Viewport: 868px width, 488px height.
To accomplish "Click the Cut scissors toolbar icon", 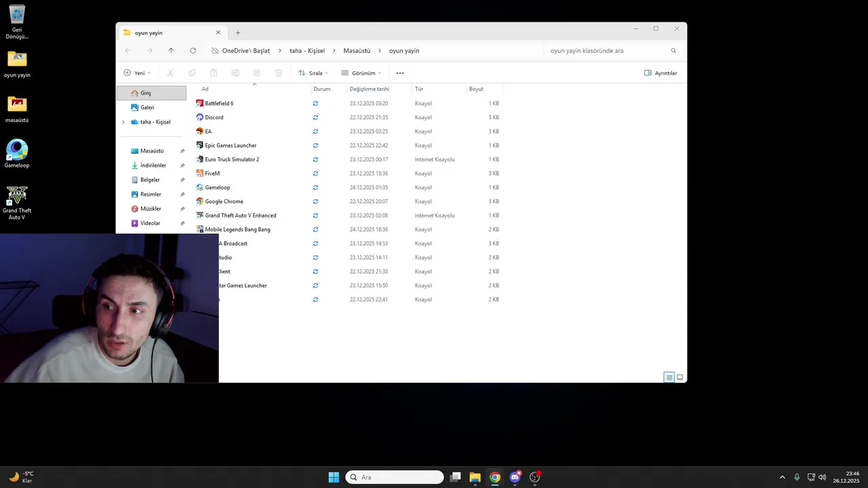I will pos(170,73).
